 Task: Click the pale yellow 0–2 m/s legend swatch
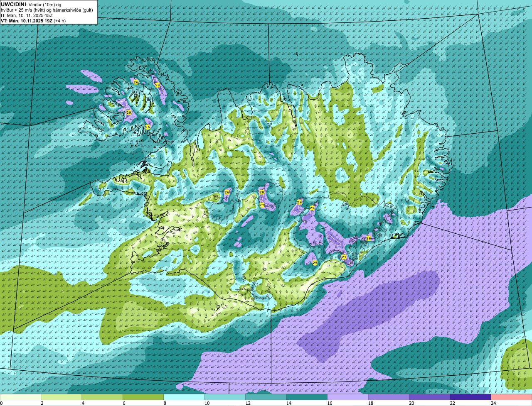[21, 397]
